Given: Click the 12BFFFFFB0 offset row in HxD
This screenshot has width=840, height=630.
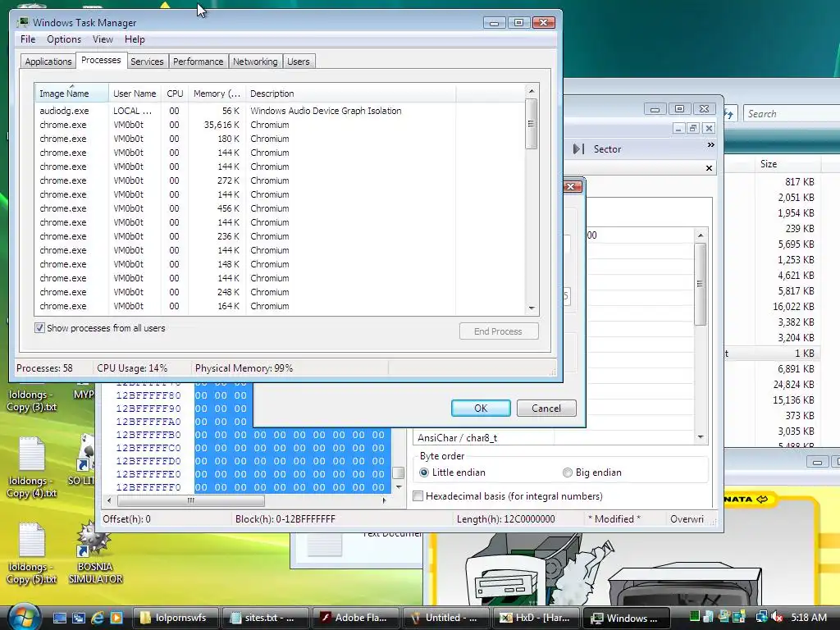Looking at the screenshot, I should tap(148, 435).
